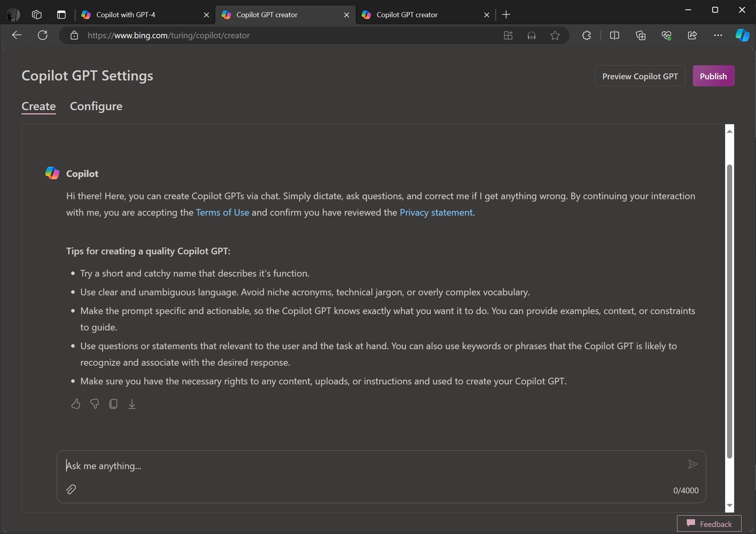The width and height of the screenshot is (756, 534).
Task: Click the thumbs down icon
Action: [x=94, y=404]
